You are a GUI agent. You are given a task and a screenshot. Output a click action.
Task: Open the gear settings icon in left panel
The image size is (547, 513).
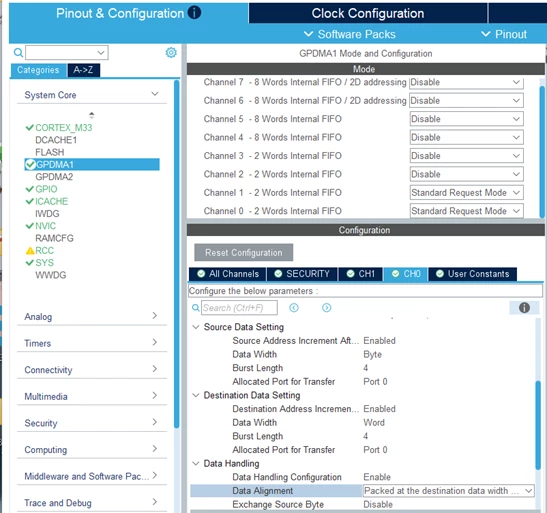(171, 53)
